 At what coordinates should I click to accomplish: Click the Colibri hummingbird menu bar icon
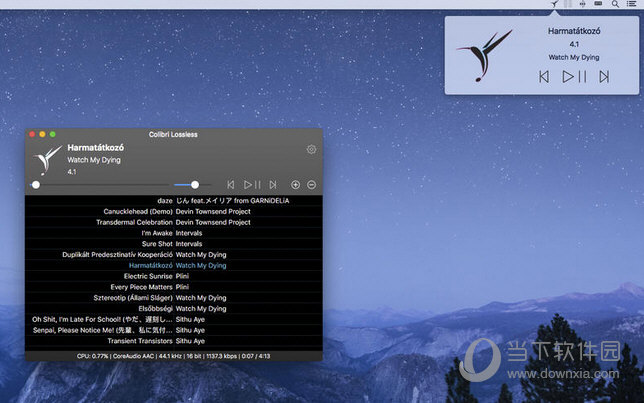click(x=554, y=4)
